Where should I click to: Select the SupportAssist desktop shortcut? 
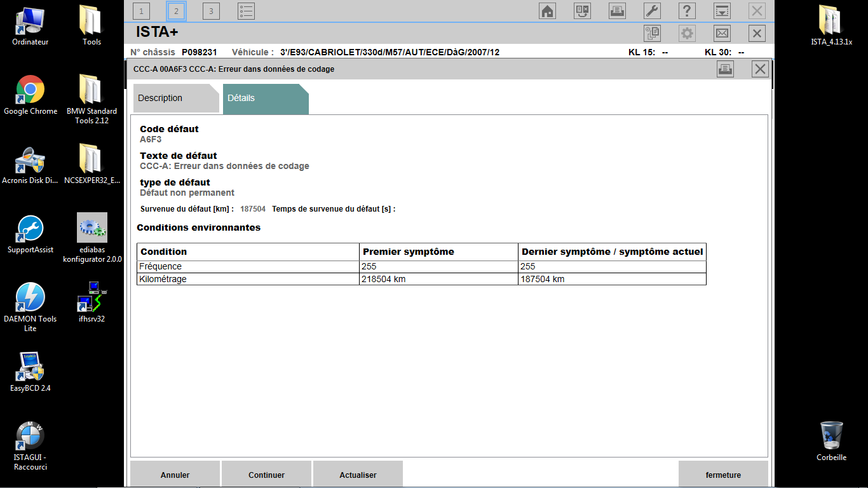click(x=30, y=234)
